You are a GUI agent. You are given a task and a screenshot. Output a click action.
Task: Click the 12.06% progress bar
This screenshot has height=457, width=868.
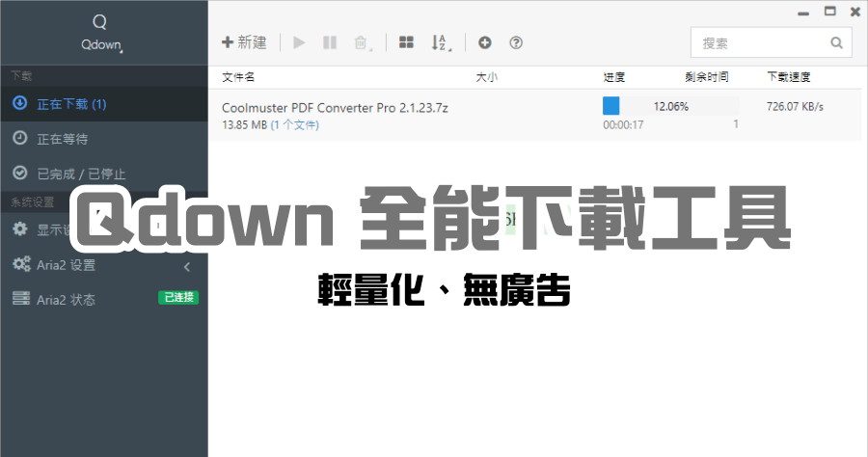click(x=671, y=106)
